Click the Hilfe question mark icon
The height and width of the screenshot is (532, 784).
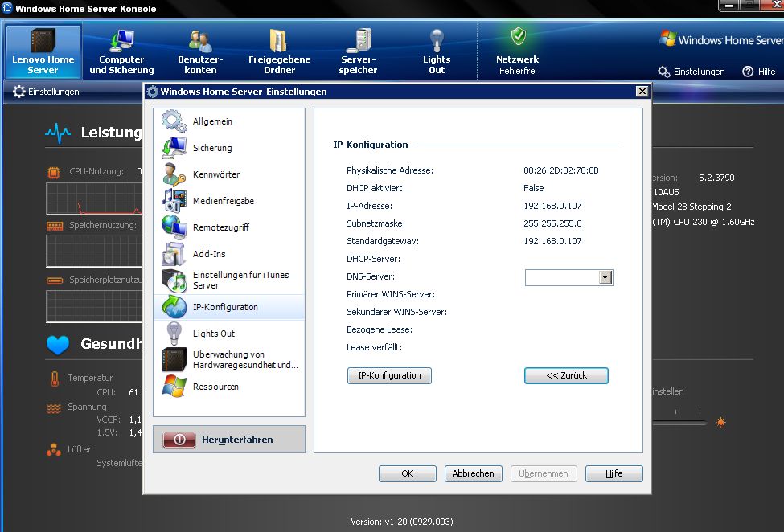point(748,72)
